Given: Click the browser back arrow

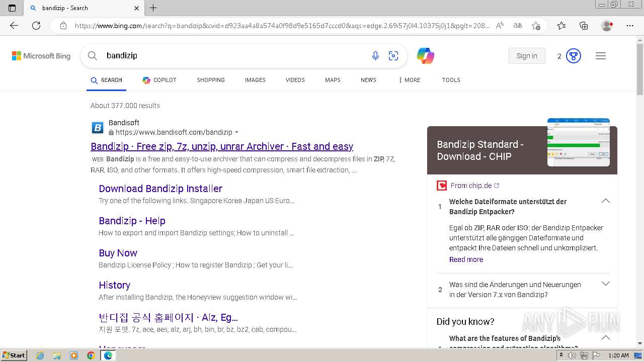Looking at the screenshot, I should click(x=14, y=26).
